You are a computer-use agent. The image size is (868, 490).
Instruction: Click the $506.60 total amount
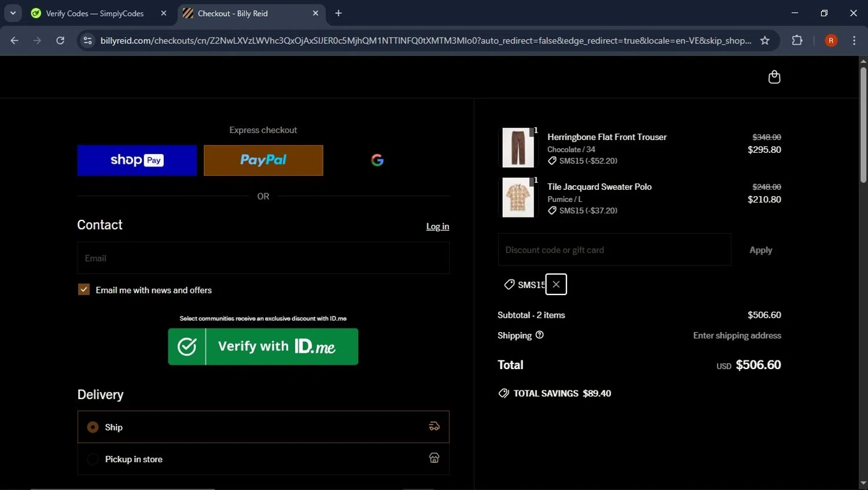point(758,365)
